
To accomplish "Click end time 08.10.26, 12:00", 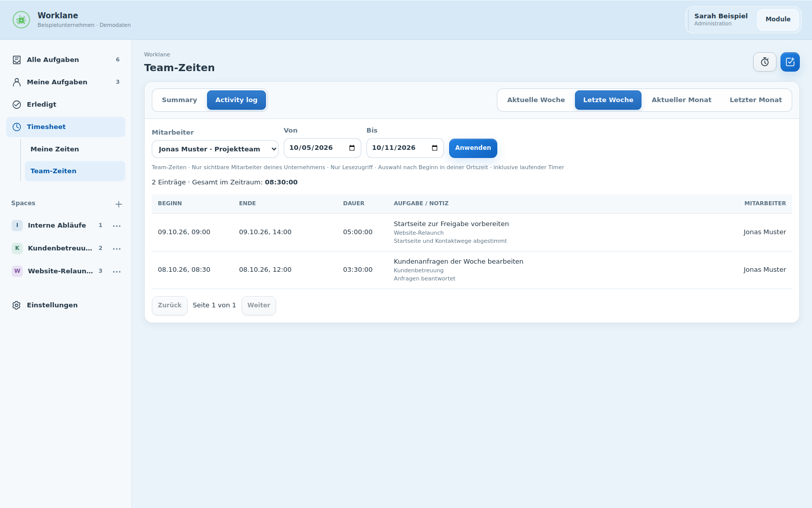I will tap(265, 270).
